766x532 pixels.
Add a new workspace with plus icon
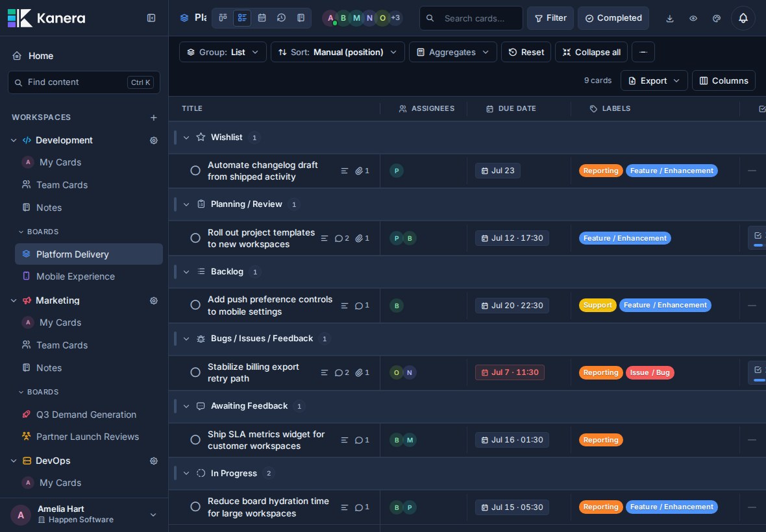(x=153, y=117)
